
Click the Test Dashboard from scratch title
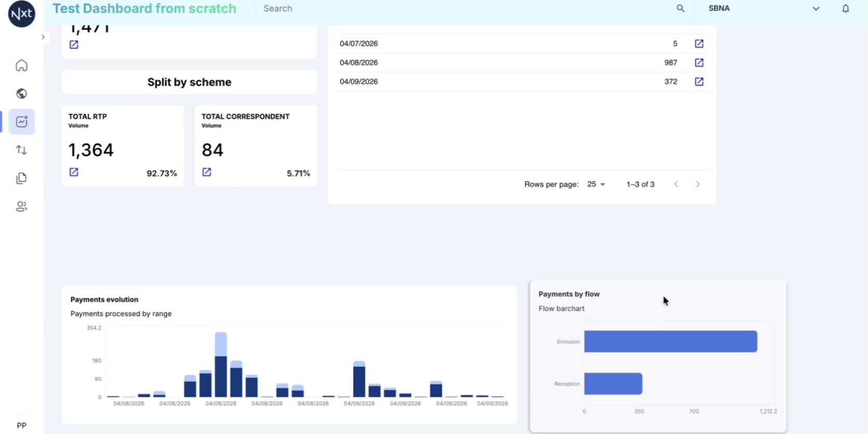point(144,9)
